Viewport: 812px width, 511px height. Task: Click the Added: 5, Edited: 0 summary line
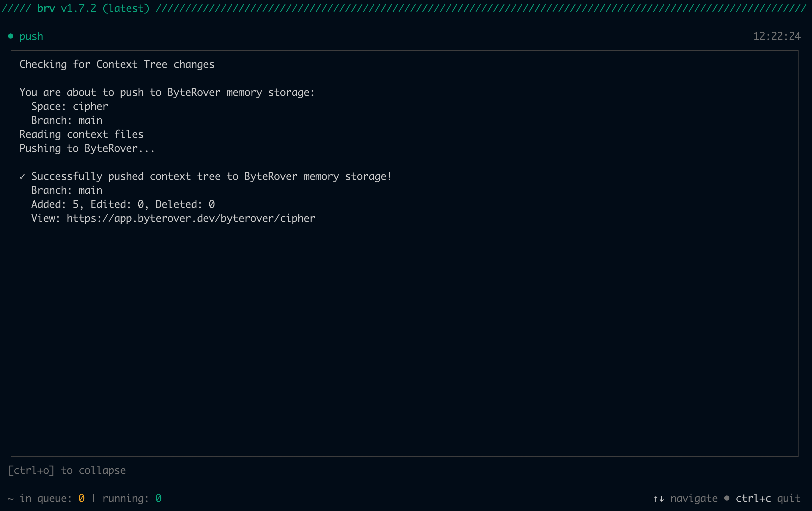123,204
